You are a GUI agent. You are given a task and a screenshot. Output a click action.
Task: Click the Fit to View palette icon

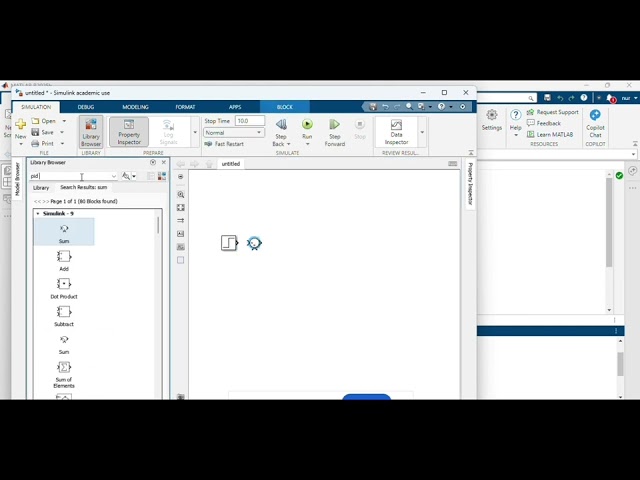[x=180, y=207]
